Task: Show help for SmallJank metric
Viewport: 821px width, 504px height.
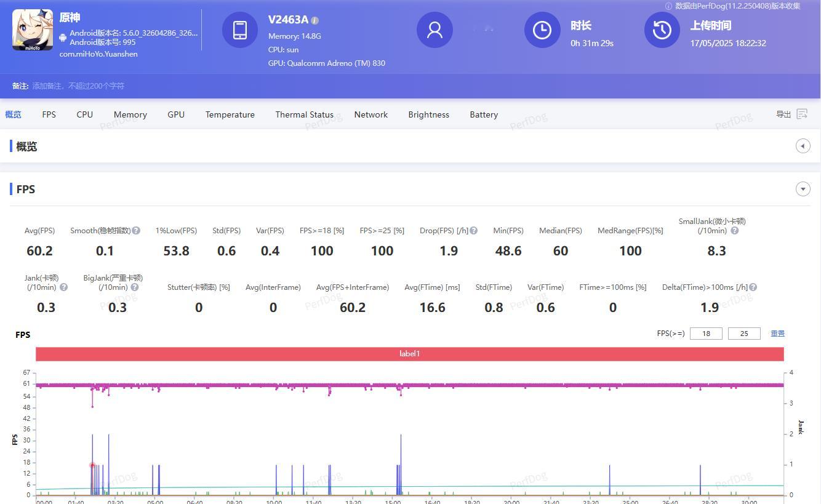Action: (x=734, y=231)
